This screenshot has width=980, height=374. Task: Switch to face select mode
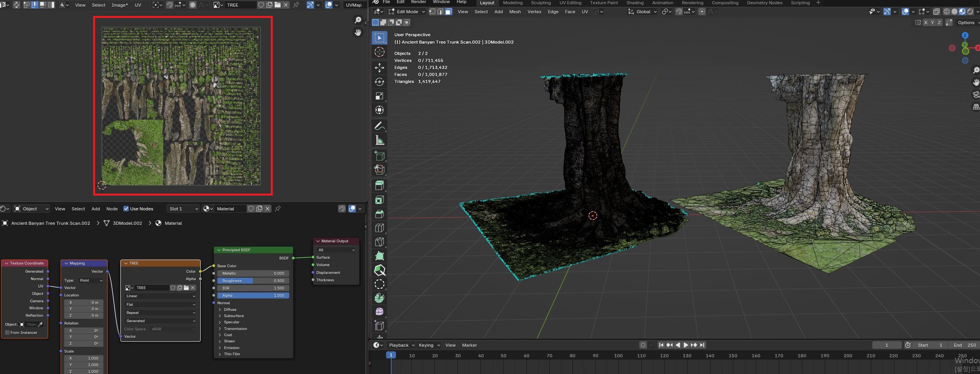[x=449, y=12]
